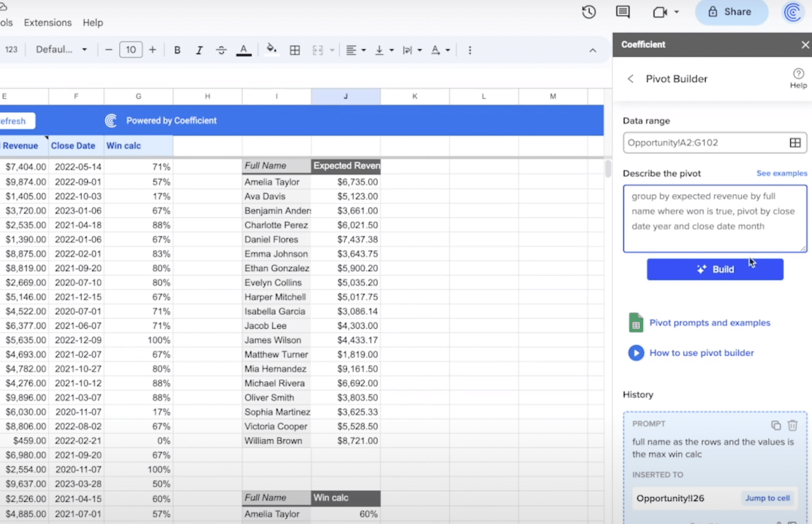Open the comments panel icon
The width and height of the screenshot is (812, 524).
pos(622,12)
